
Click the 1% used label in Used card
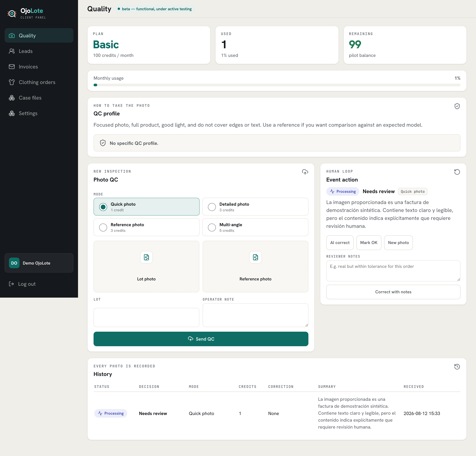tap(230, 55)
